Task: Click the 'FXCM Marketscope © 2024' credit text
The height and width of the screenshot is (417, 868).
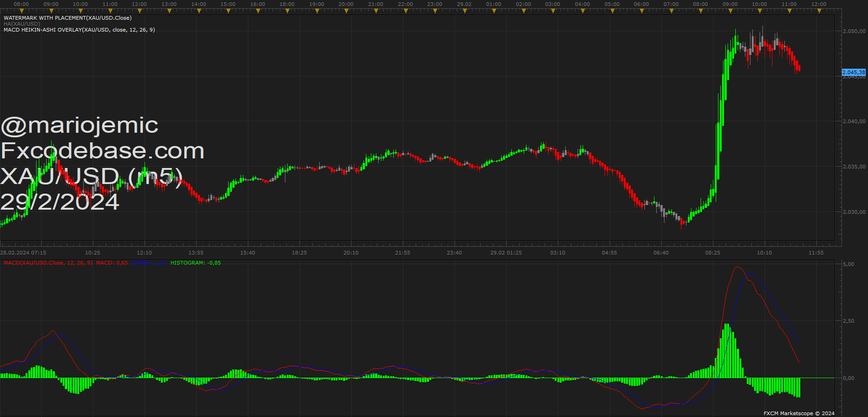Action: click(x=799, y=413)
